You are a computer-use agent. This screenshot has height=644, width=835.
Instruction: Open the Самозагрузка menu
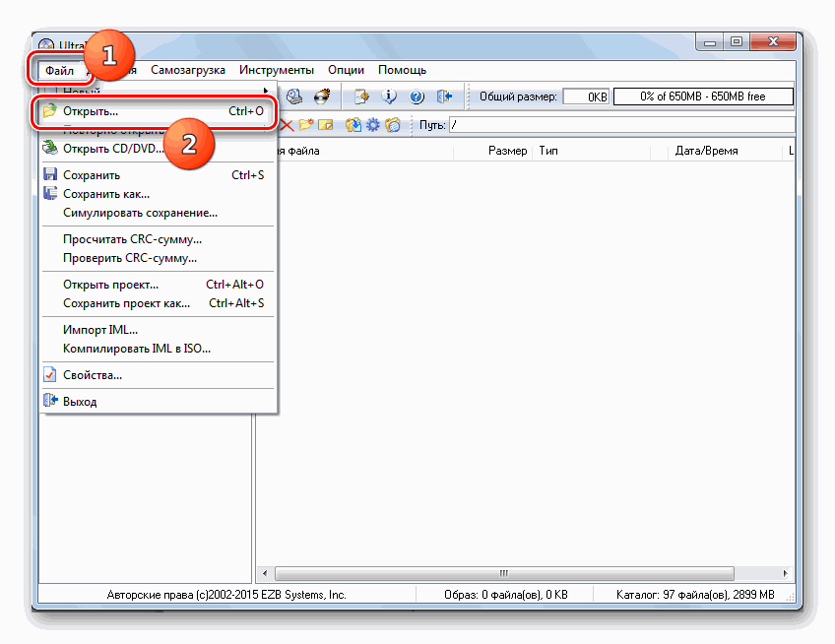point(188,70)
